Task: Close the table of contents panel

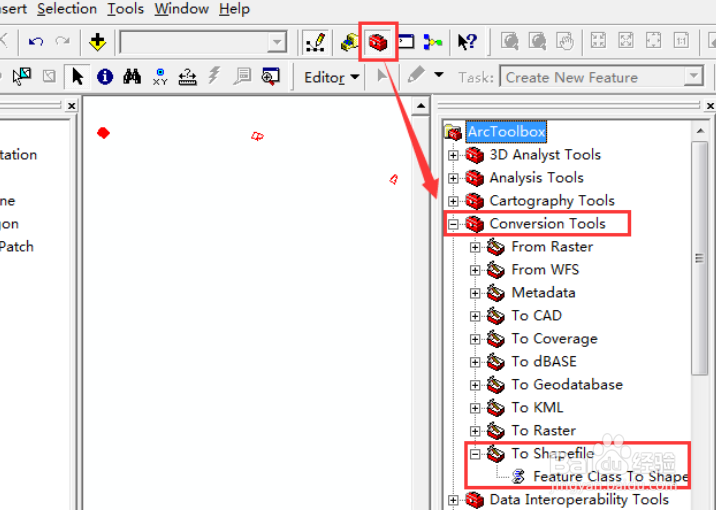Action: click(71, 106)
